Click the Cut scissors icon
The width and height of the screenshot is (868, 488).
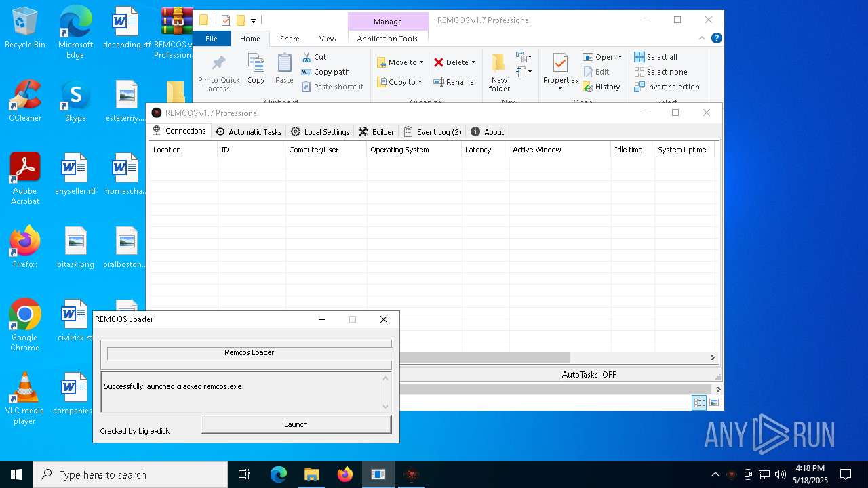pyautogui.click(x=307, y=57)
